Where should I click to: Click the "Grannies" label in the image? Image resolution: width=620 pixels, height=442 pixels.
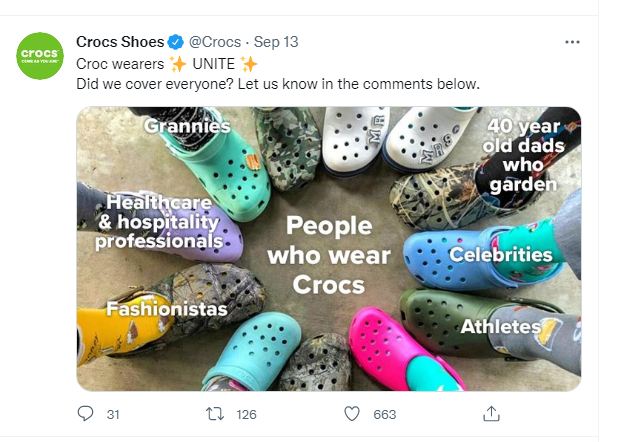click(x=187, y=126)
